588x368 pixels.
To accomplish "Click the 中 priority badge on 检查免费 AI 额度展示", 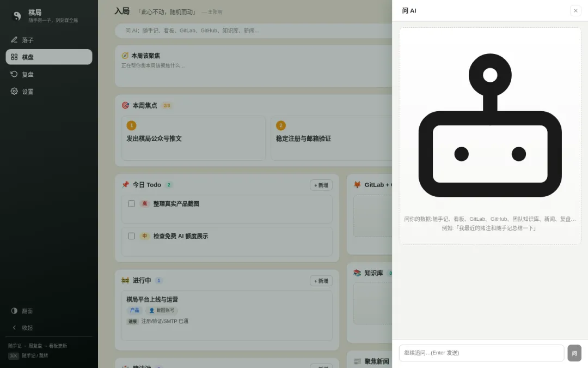I will click(144, 236).
